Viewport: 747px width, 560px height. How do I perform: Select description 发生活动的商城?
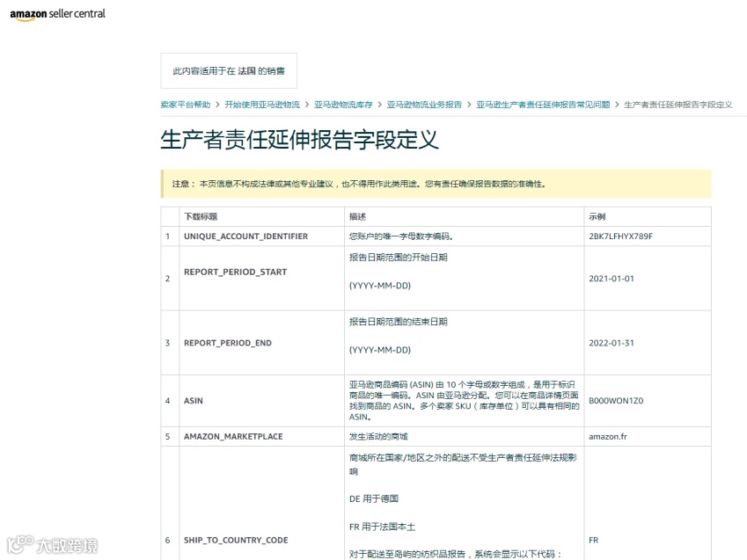click(378, 437)
